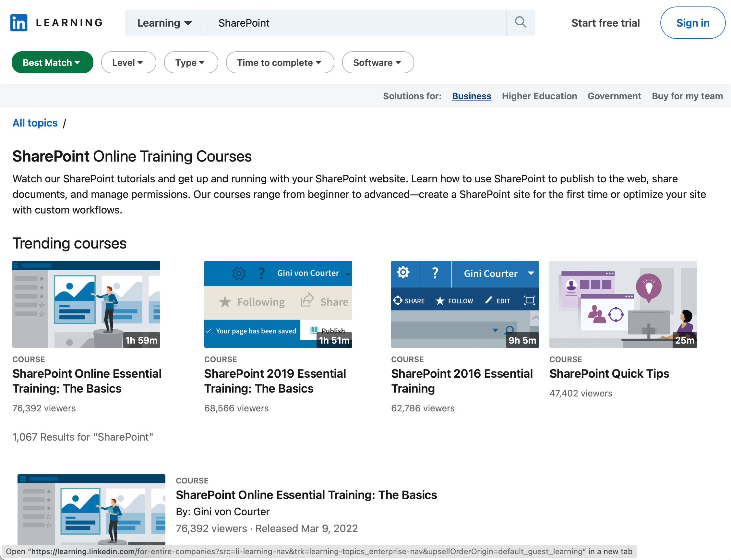The height and width of the screenshot is (560, 731).
Task: Click the '1h 51m' duration badge
Action: (x=334, y=340)
